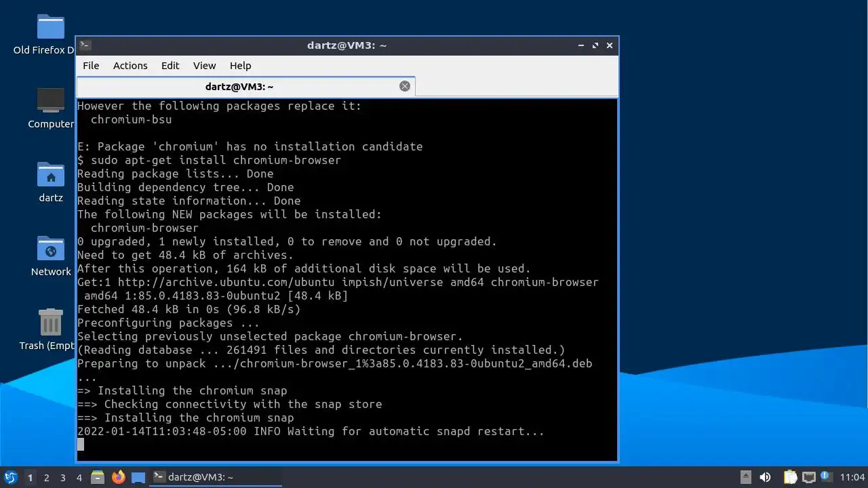The height and width of the screenshot is (488, 868).
Task: Open the Help menu
Action: [x=241, y=66]
